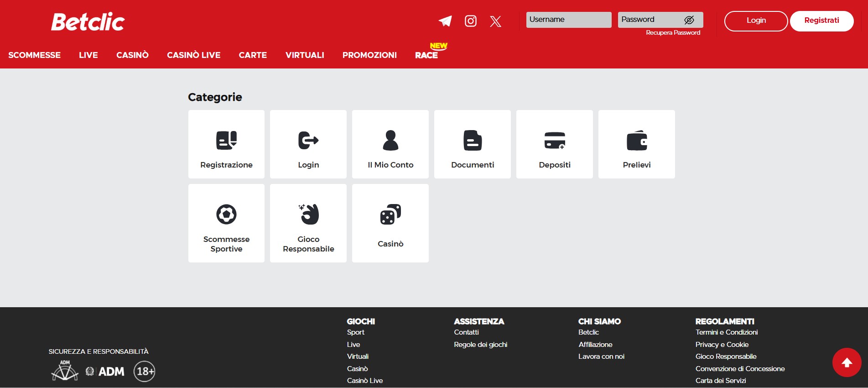Open the VIRTUALI menu item

pos(305,55)
